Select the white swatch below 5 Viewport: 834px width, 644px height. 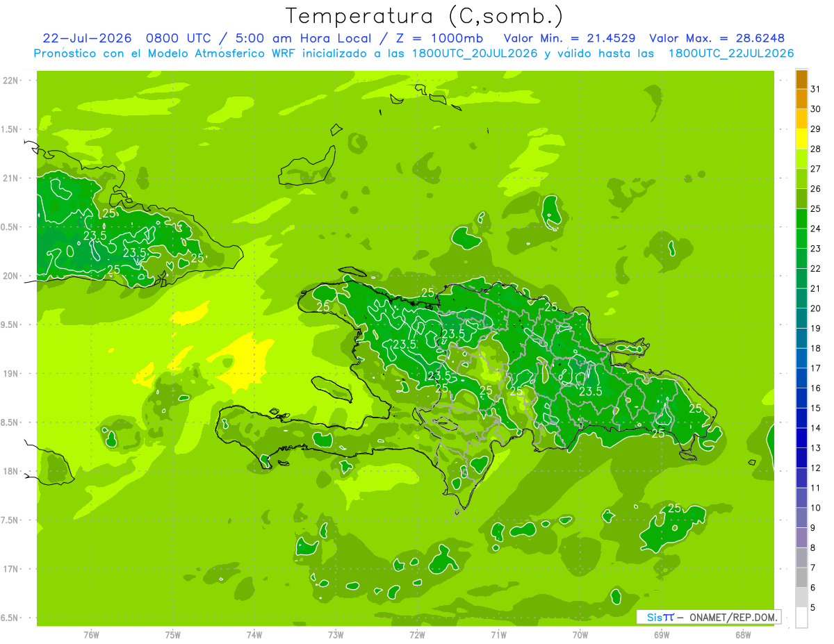coord(801,618)
